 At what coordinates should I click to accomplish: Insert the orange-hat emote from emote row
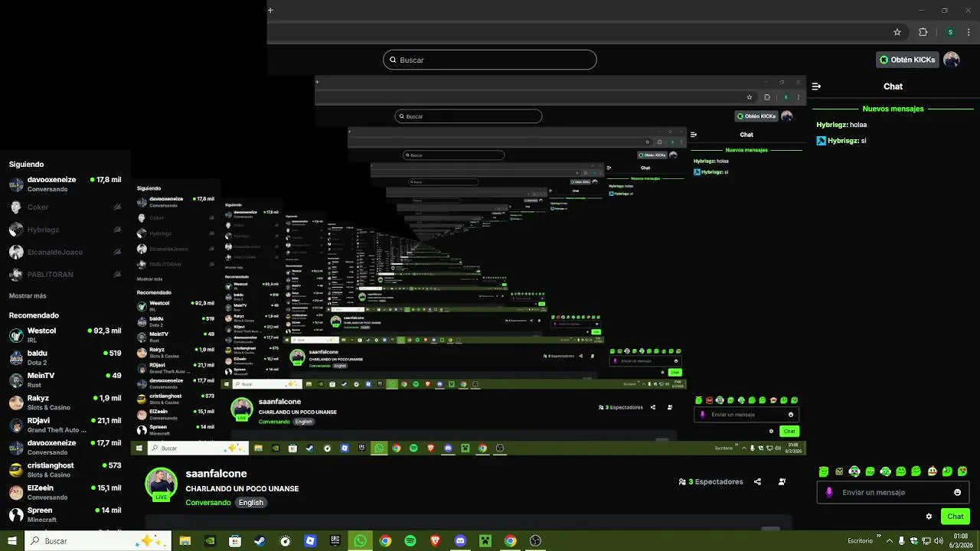click(x=932, y=471)
